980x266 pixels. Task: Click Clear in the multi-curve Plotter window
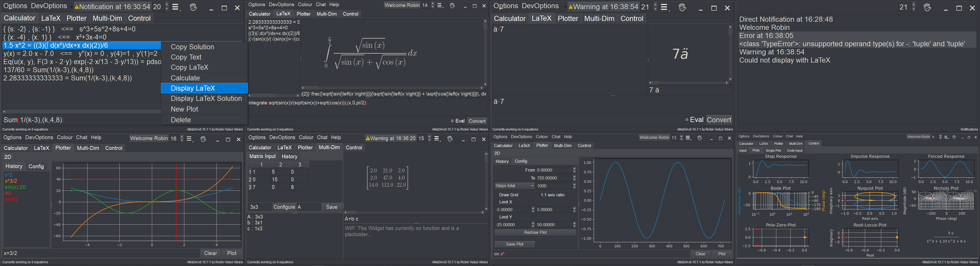pos(210,253)
